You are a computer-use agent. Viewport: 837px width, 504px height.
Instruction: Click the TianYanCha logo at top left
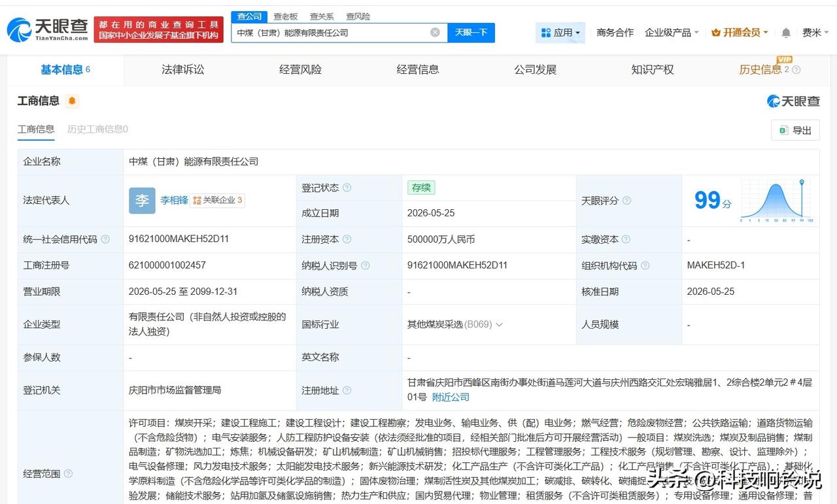[48, 29]
